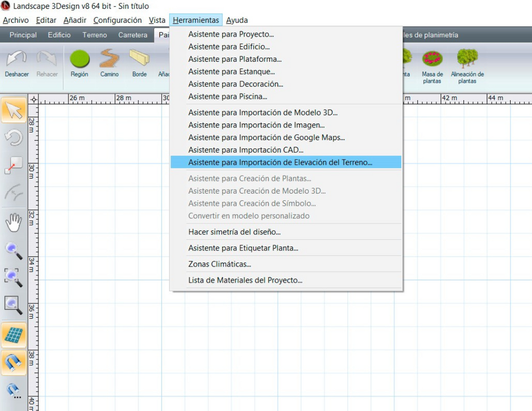Image resolution: width=532 pixels, height=411 pixels.
Task: Choose the Borde edging tool
Action: pyautogui.click(x=139, y=60)
